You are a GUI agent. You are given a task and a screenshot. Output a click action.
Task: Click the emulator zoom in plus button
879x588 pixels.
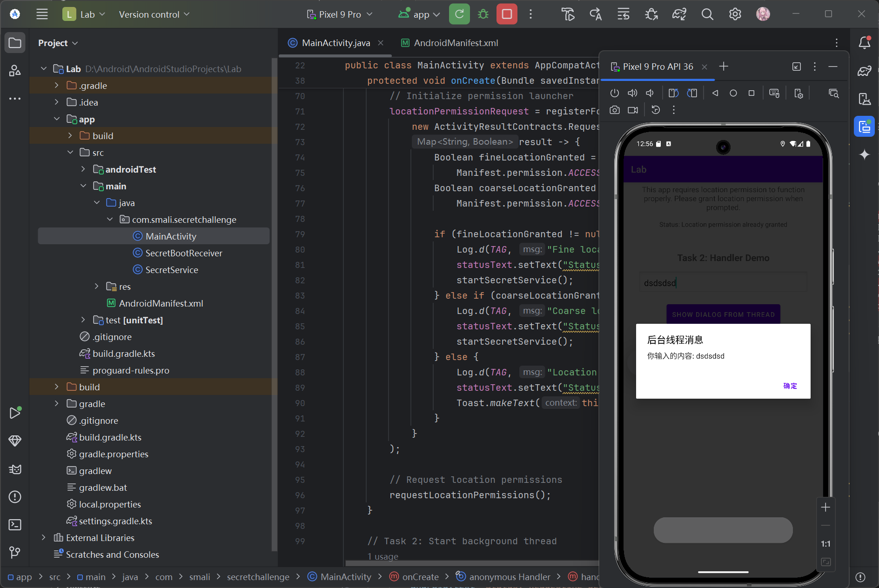click(825, 508)
